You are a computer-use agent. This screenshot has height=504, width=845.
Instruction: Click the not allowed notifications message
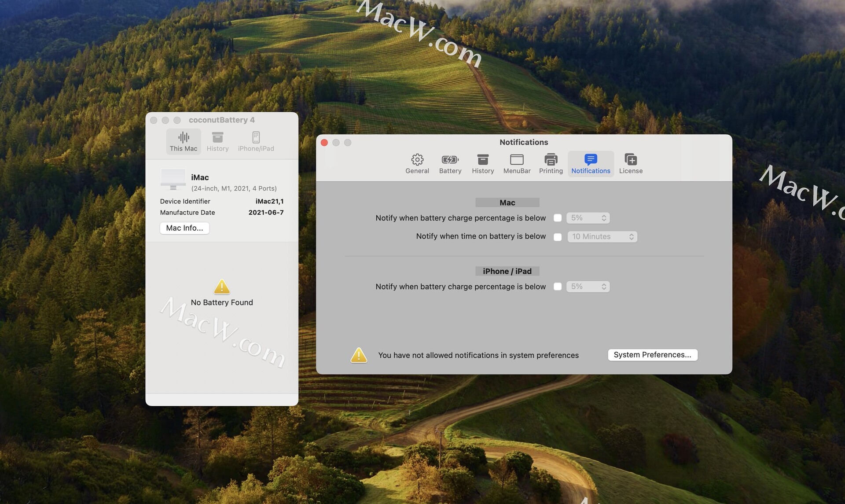coord(478,355)
